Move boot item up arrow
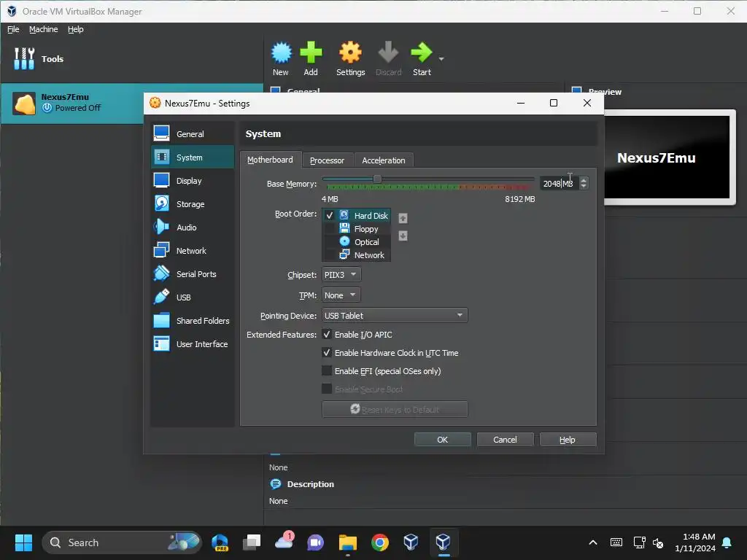 (x=403, y=218)
